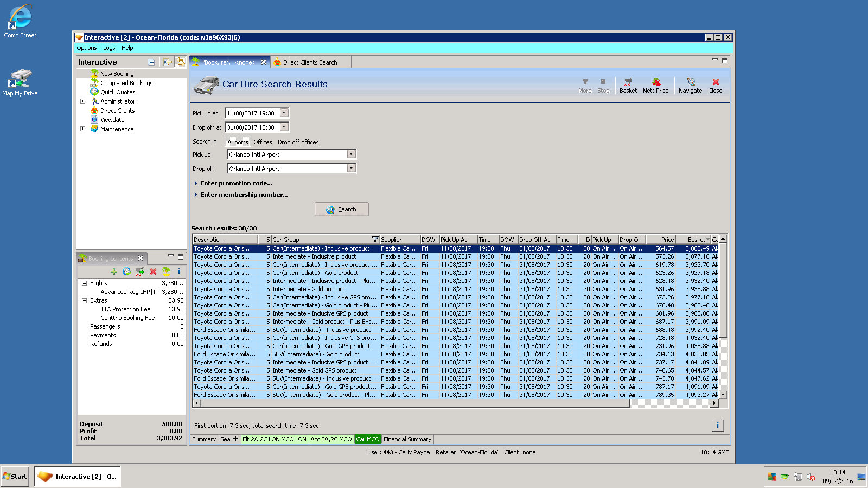Switch to the Financial Summary tab
This screenshot has height=488, width=868.
click(407, 439)
